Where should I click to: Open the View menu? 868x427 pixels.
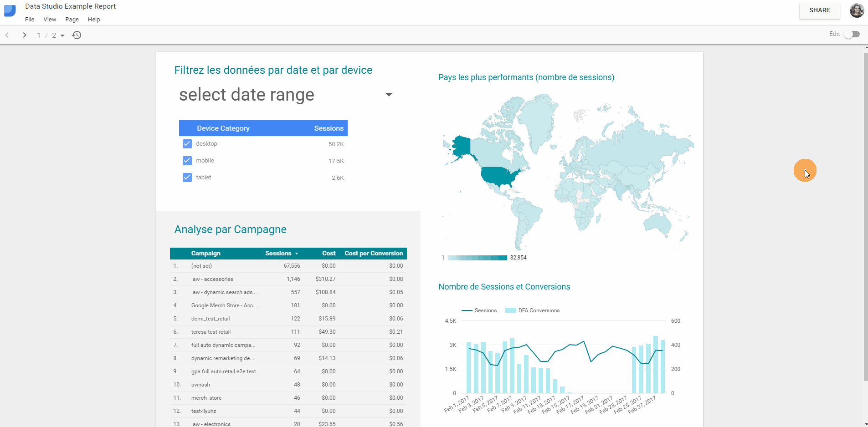point(50,20)
